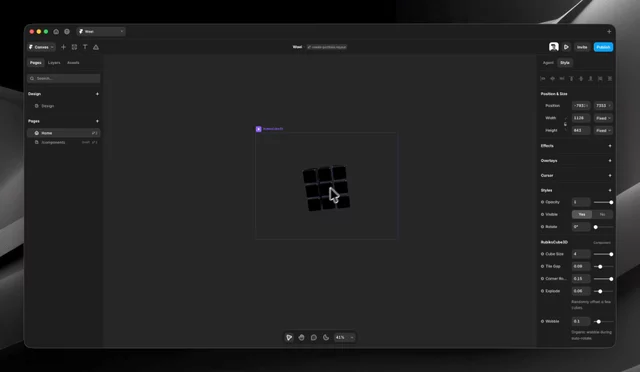Image resolution: width=640 pixels, height=372 pixels.
Task: Toggle dark mode moon icon
Action: (326, 337)
